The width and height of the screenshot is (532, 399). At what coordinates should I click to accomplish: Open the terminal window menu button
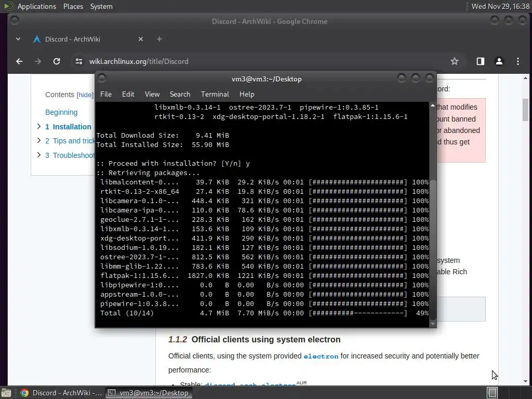(x=102, y=79)
